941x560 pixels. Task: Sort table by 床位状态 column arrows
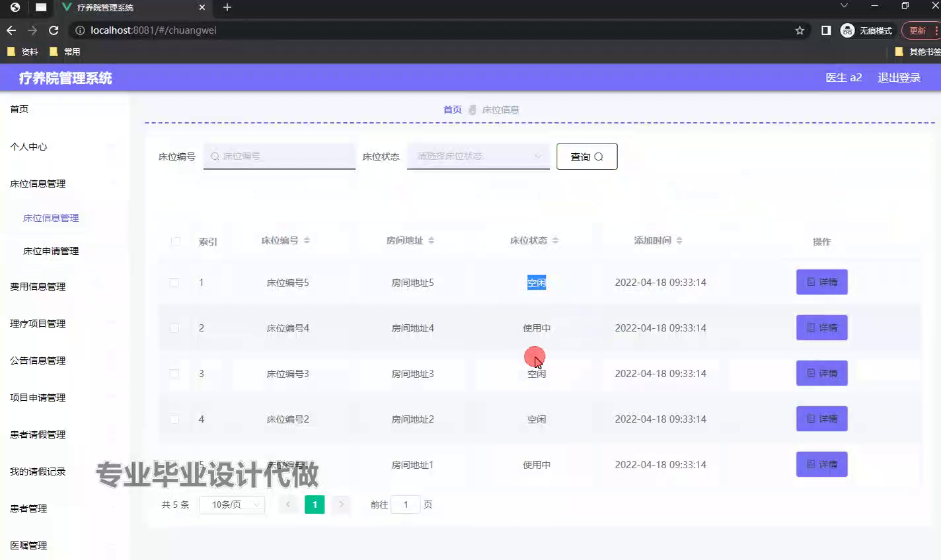point(555,240)
